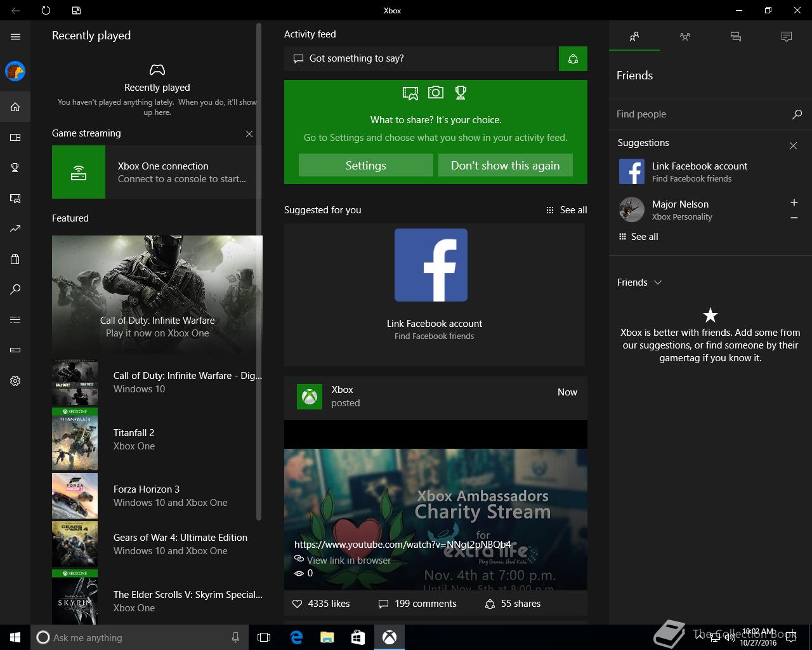This screenshot has height=650, width=812.
Task: Open Settings gear in the sidebar
Action: coord(15,381)
